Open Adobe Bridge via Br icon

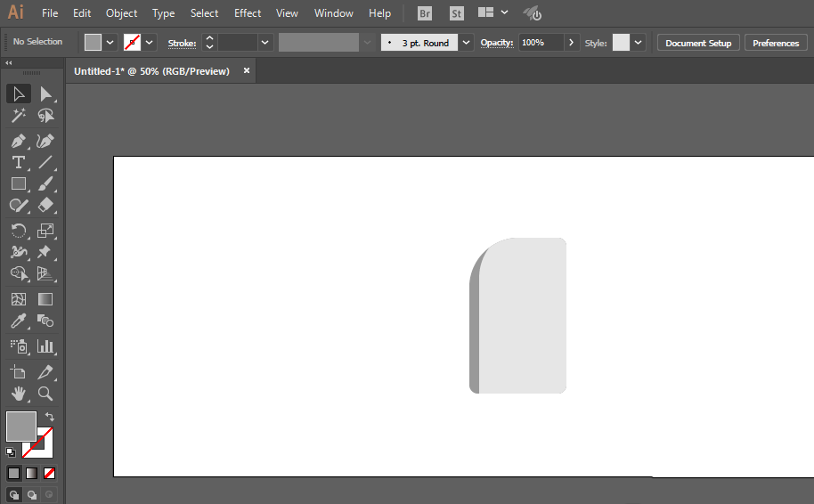(425, 13)
